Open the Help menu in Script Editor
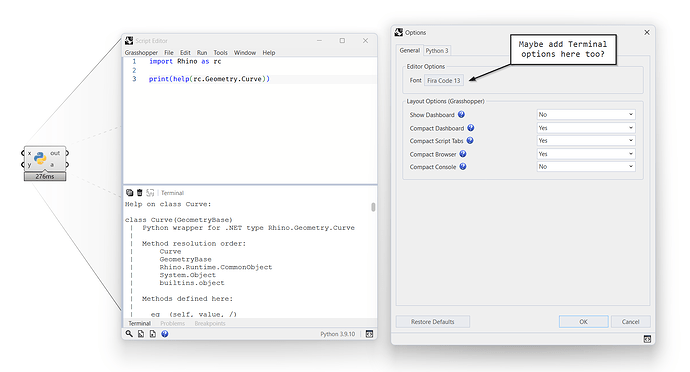 coord(268,52)
